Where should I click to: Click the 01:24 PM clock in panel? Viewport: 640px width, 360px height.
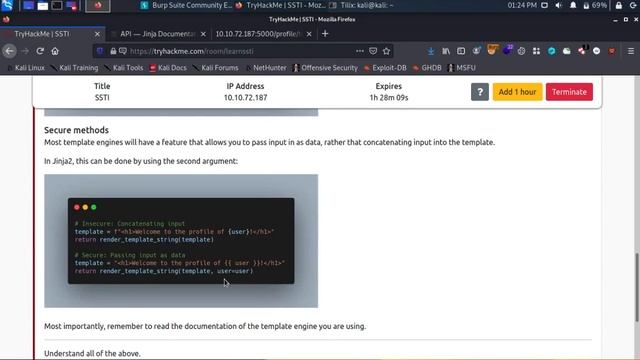coord(522,5)
